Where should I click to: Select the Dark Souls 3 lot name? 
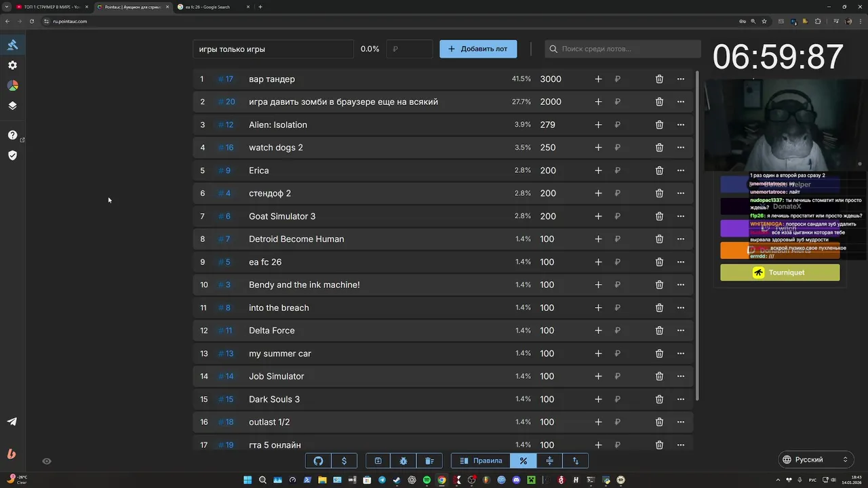tap(274, 399)
